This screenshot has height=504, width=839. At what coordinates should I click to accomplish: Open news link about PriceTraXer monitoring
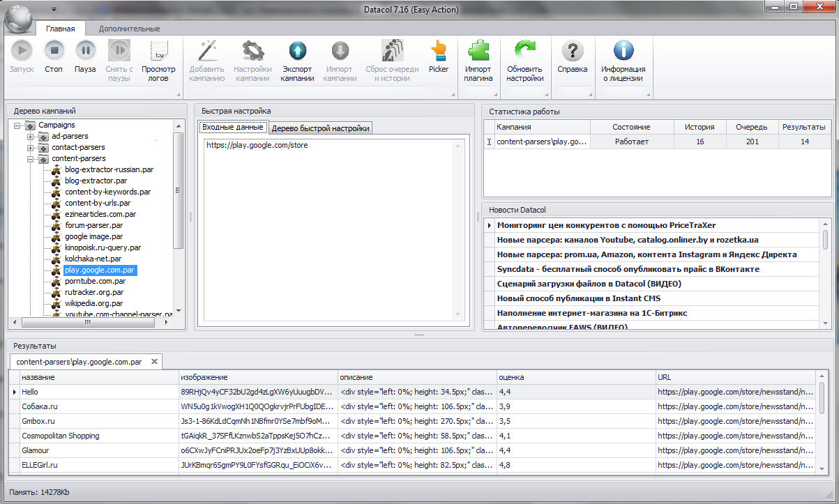point(606,225)
